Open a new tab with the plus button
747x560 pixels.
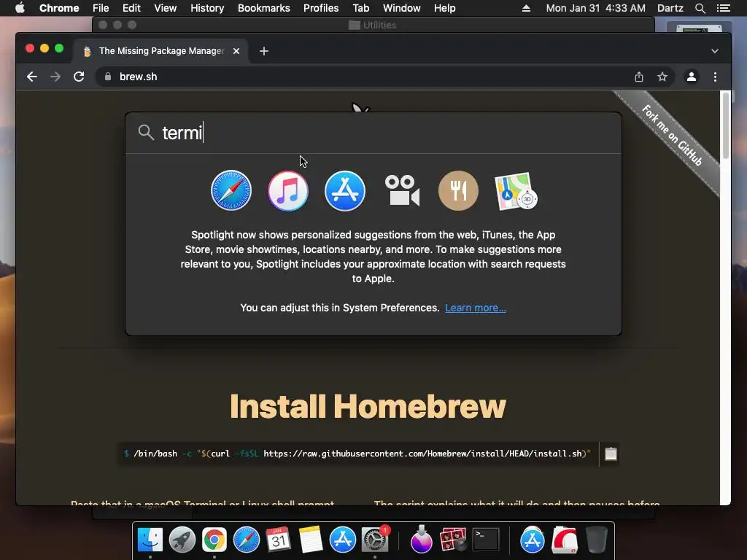tap(264, 51)
